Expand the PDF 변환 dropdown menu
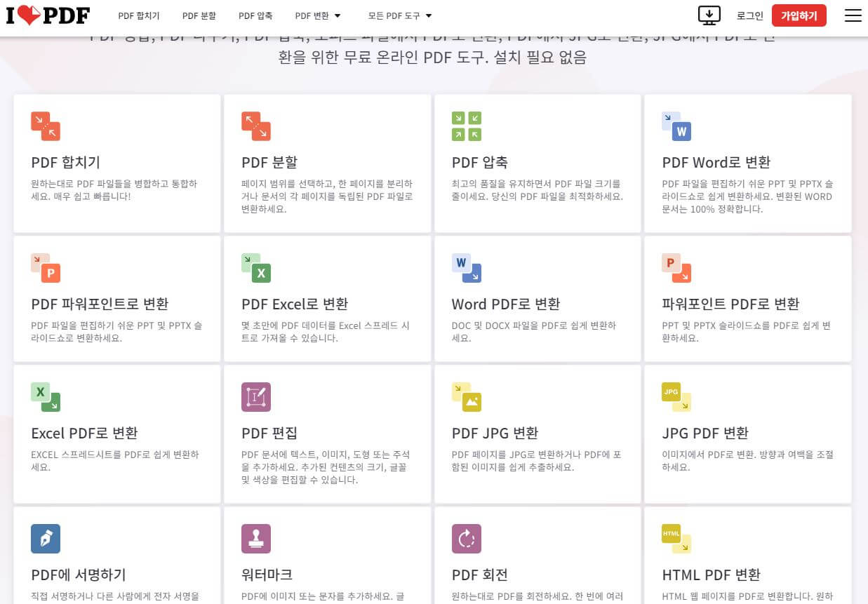Screen dimensions: 868x604 point(318,15)
